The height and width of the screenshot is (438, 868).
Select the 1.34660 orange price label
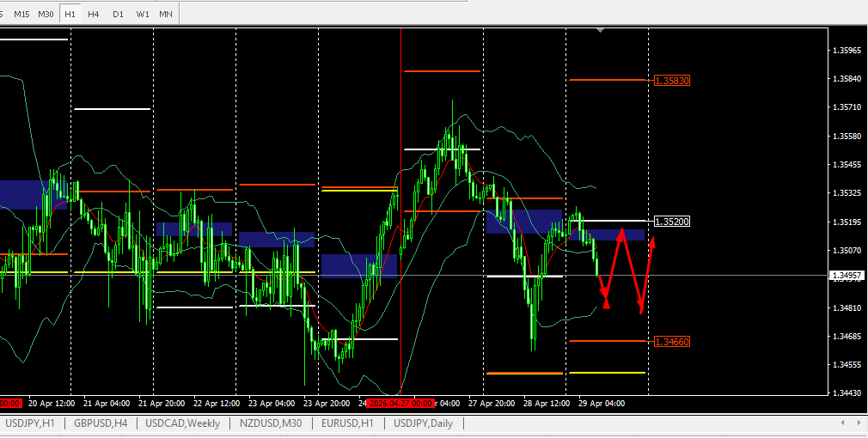click(x=671, y=342)
